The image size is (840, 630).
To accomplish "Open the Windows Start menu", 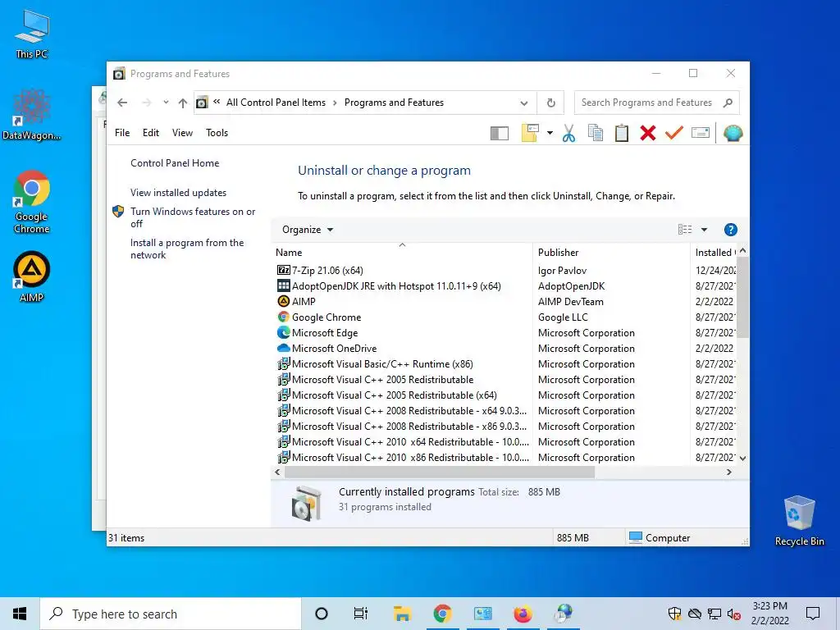I will 20,614.
